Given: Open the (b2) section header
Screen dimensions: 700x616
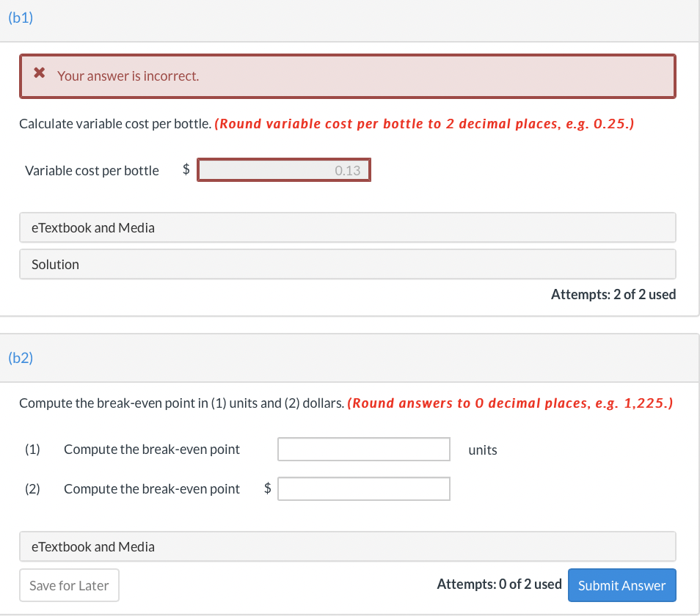Looking at the screenshot, I should [x=21, y=358].
